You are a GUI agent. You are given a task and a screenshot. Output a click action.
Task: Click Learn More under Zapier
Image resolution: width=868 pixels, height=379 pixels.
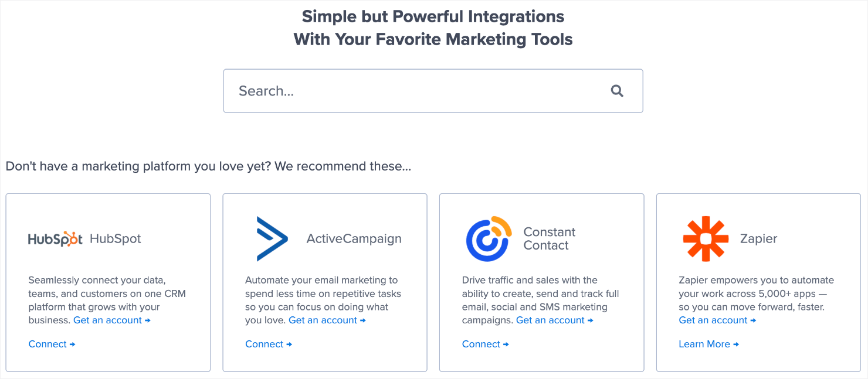pyautogui.click(x=708, y=344)
